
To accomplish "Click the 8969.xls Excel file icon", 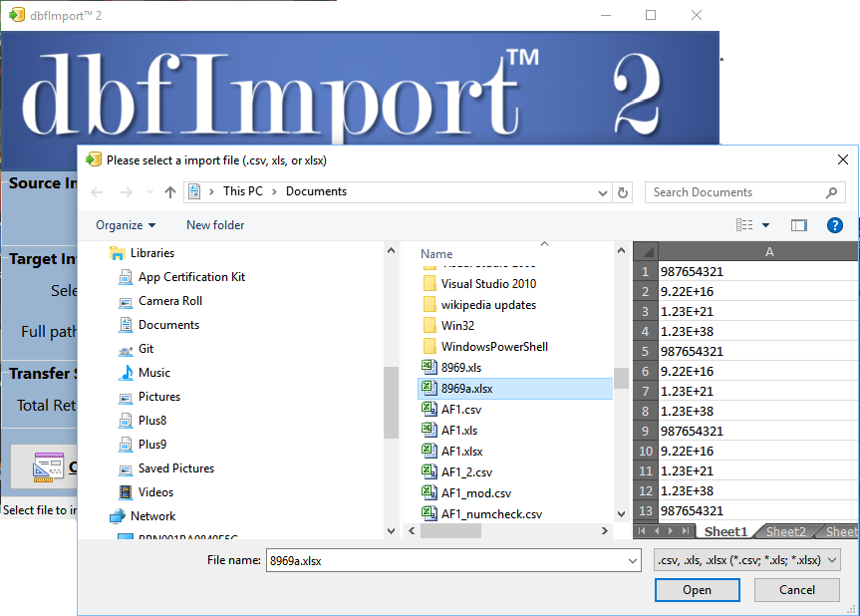I will coord(429,367).
